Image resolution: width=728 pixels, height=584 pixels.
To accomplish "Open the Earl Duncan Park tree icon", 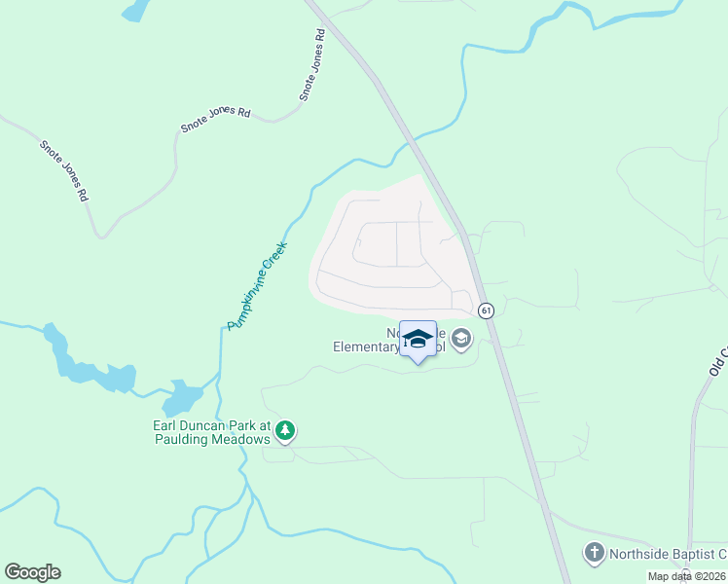I will click(285, 432).
